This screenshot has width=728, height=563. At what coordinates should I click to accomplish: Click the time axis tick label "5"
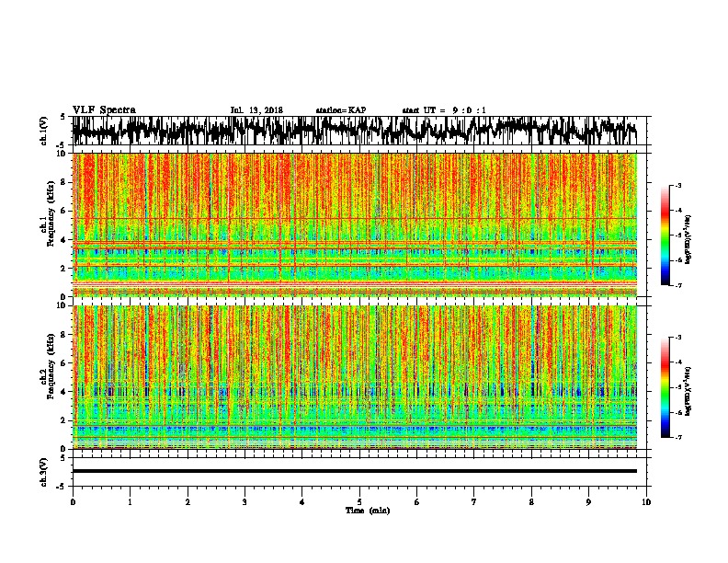(359, 502)
